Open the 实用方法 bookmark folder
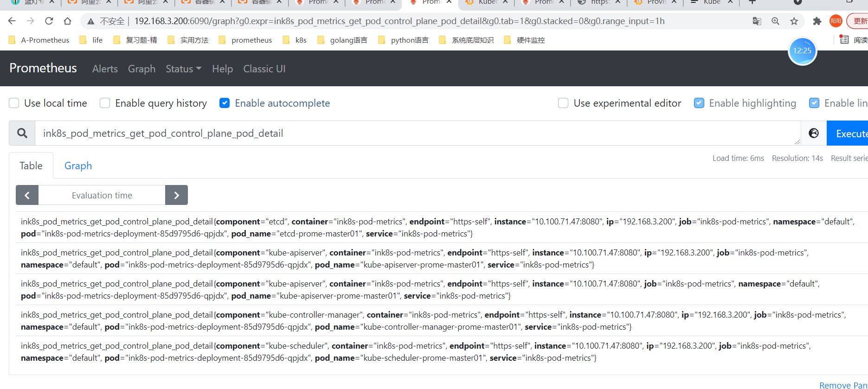868x389 pixels. pyautogui.click(x=188, y=40)
